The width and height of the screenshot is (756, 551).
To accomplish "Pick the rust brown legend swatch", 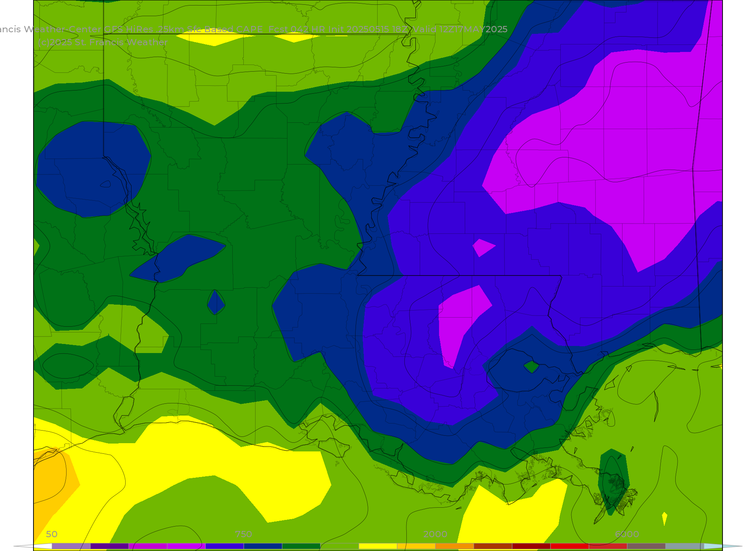I will click(493, 546).
